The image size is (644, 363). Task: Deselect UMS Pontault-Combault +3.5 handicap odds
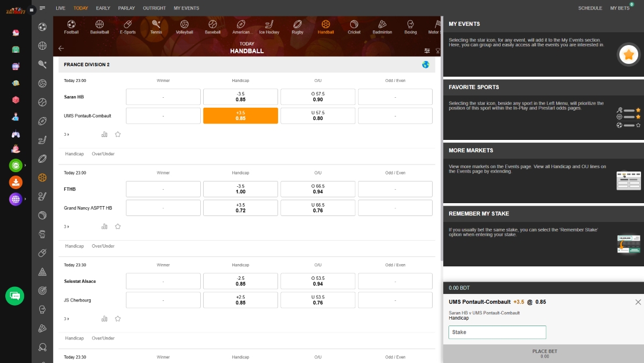tap(241, 115)
